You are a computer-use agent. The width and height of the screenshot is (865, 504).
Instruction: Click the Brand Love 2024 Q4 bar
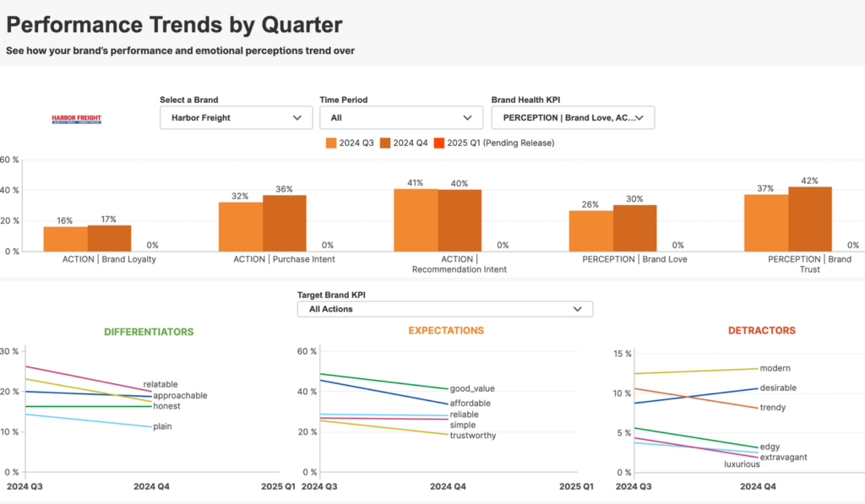[x=635, y=228]
